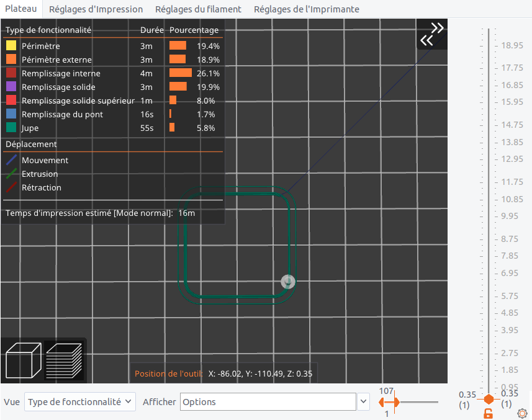Toggle Remplissage solide supérieur red swatch

pyautogui.click(x=11, y=101)
